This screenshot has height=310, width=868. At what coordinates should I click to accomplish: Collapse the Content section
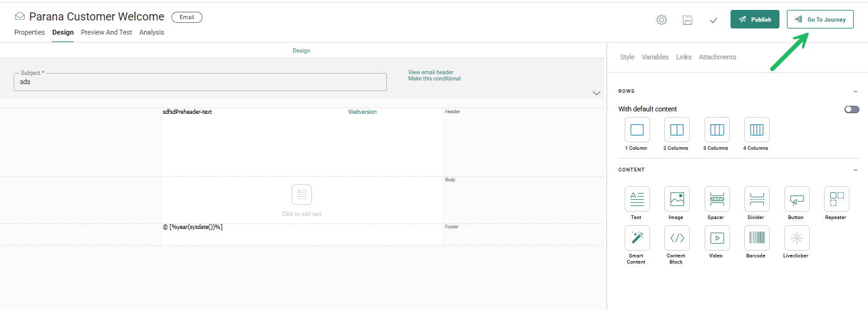pos(855,170)
